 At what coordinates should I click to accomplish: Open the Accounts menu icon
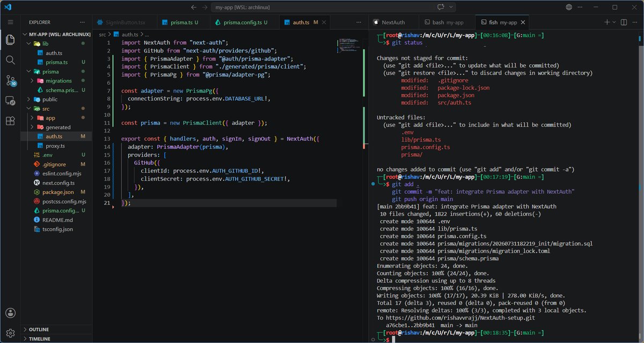tap(10, 313)
